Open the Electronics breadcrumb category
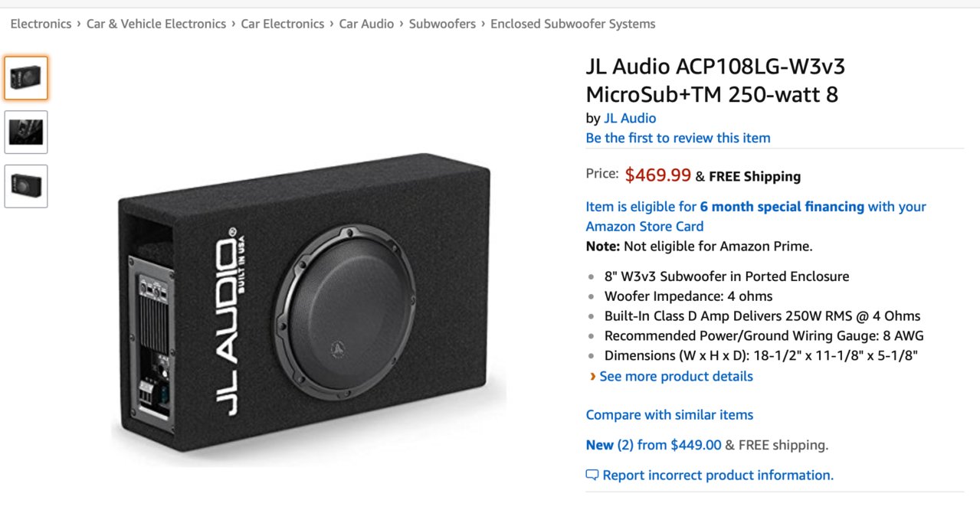The width and height of the screenshot is (980, 510). point(41,24)
